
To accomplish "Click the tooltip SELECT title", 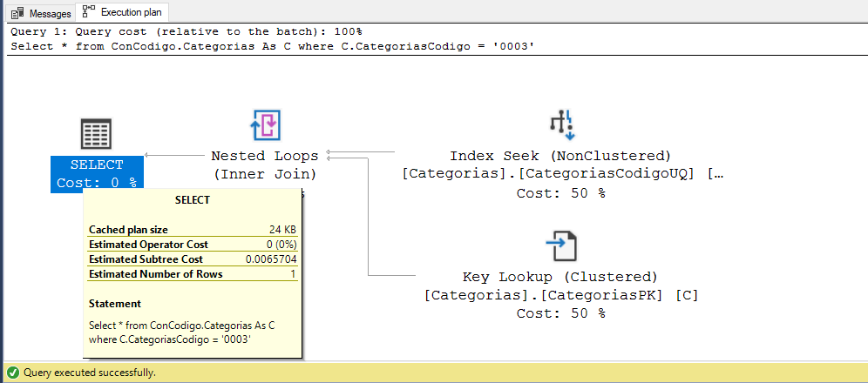I will click(x=193, y=200).
